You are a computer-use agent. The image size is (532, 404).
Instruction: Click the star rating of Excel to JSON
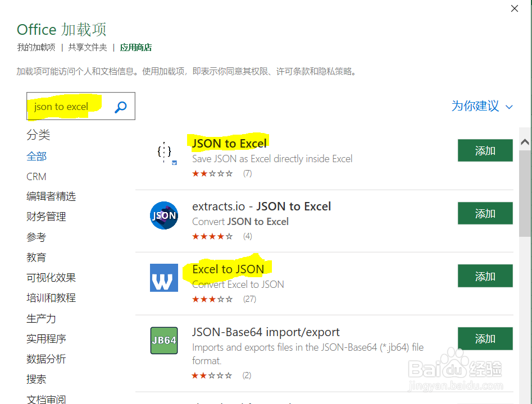coord(212,299)
